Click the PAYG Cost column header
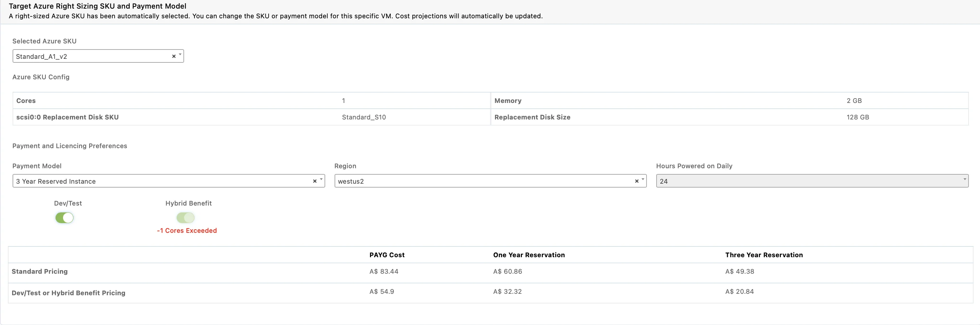 387,255
